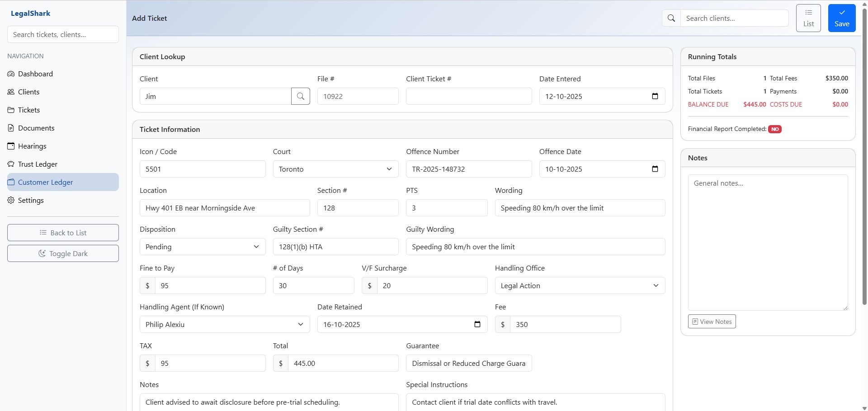Viewport: 868px width, 411px height.
Task: Click the client lookup magnifier icon
Action: pyautogui.click(x=301, y=96)
